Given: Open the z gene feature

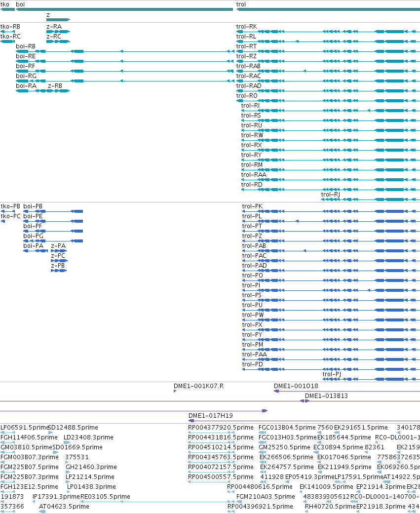Looking at the screenshot, I should (58, 20).
